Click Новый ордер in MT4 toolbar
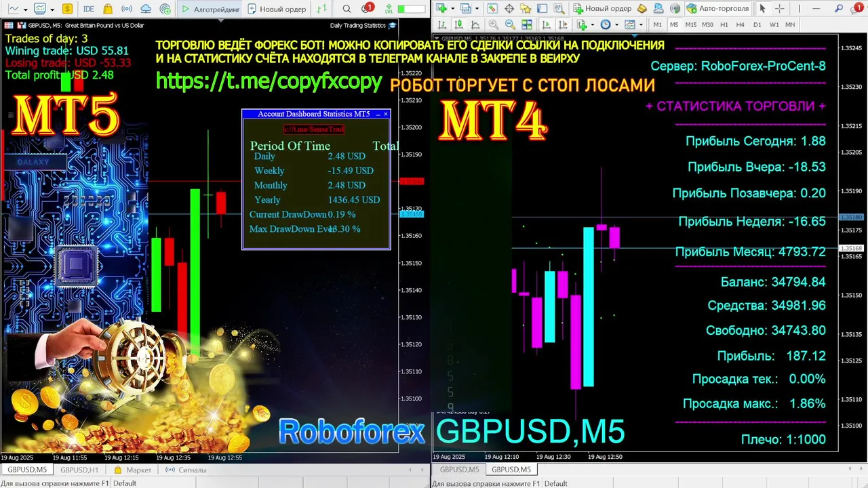868x488 pixels. pyautogui.click(x=603, y=8)
